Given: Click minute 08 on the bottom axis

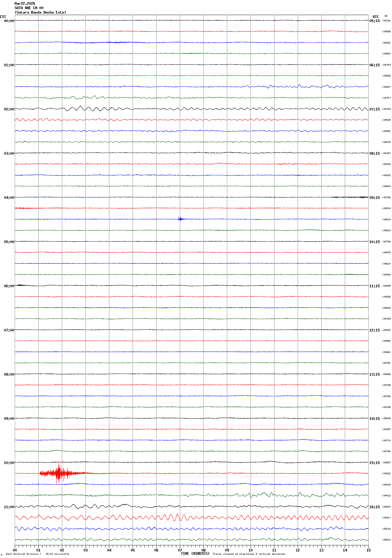Looking at the screenshot, I should [x=203, y=550].
